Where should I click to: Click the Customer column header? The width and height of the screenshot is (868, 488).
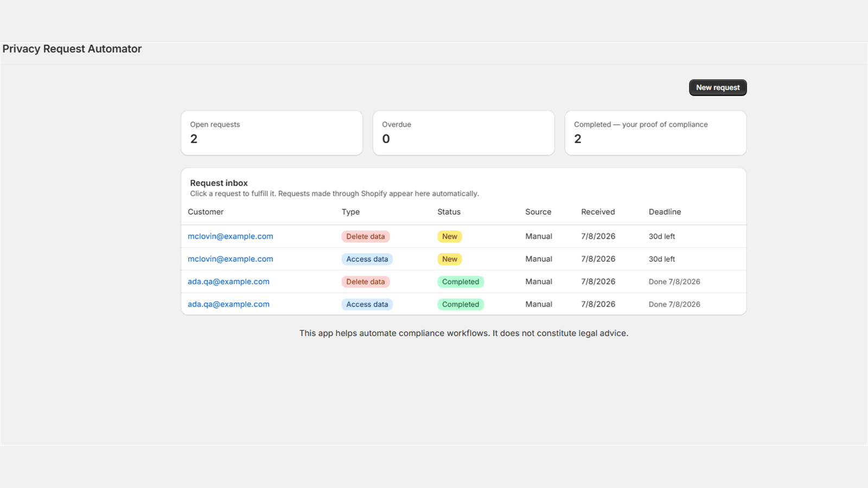click(x=206, y=212)
